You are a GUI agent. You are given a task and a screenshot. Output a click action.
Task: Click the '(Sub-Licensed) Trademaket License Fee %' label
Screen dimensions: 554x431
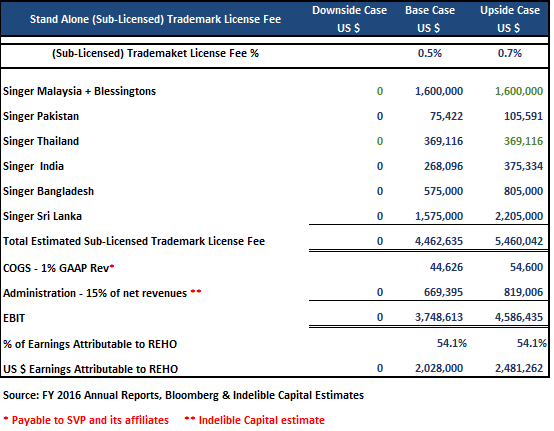(x=155, y=53)
